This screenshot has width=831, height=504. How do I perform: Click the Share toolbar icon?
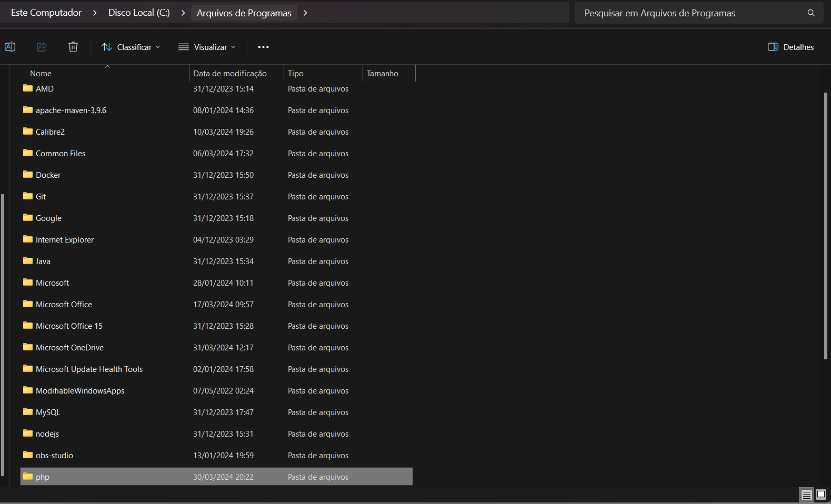tap(42, 47)
